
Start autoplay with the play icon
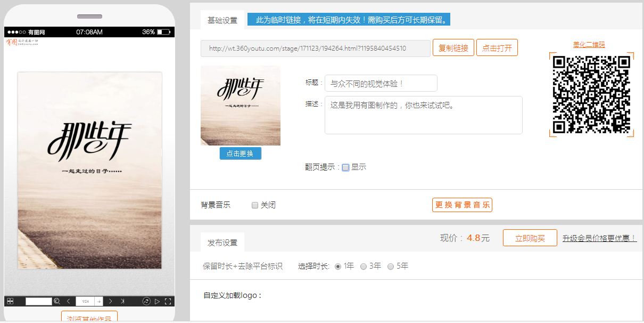tap(157, 302)
